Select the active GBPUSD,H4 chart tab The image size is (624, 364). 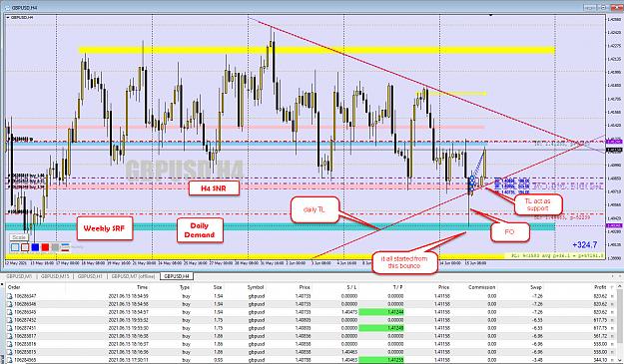pos(177,276)
